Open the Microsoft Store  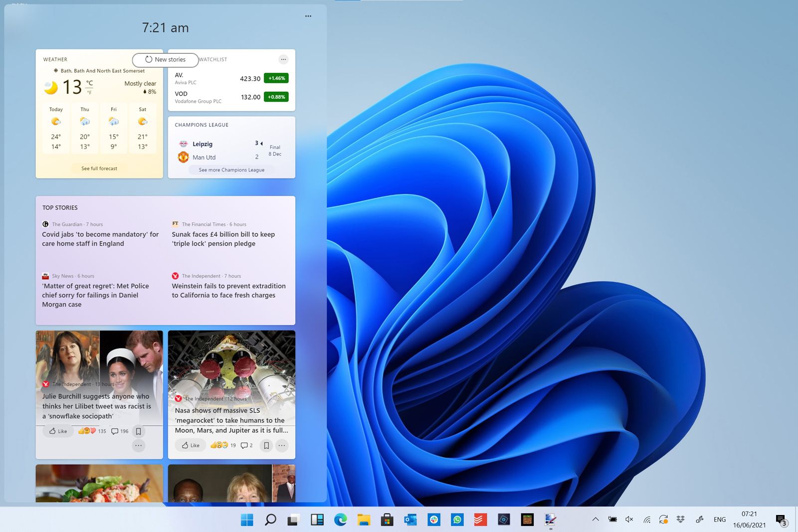point(387,520)
